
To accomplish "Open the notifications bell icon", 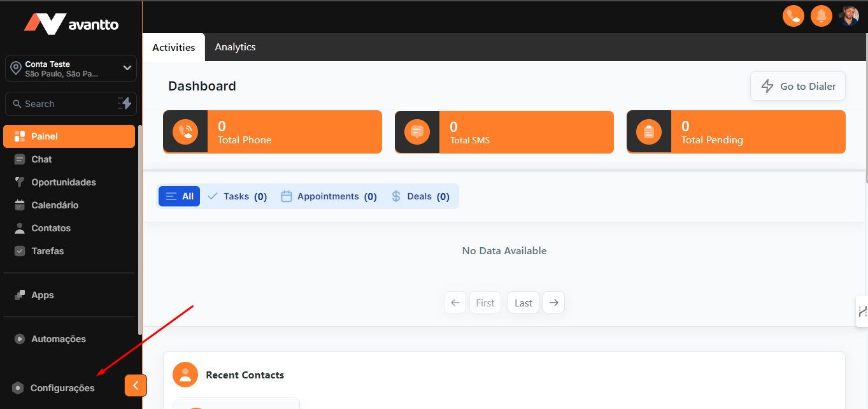I will tap(822, 16).
